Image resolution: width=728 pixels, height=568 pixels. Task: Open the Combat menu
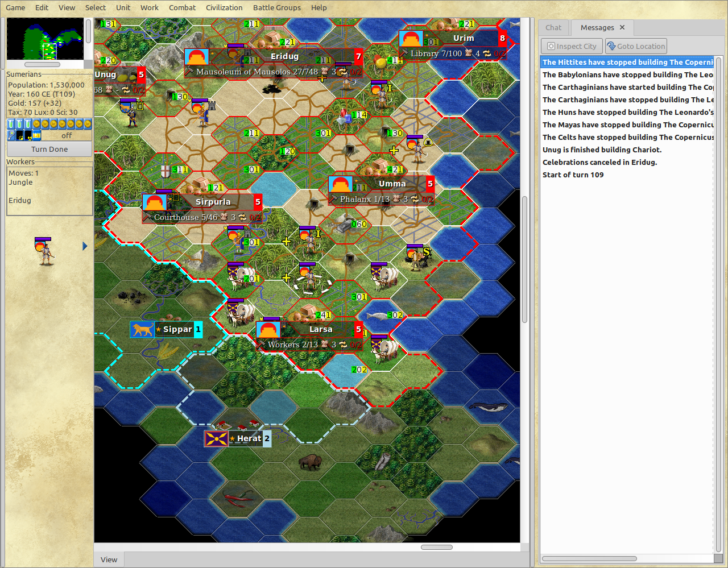pos(182,7)
